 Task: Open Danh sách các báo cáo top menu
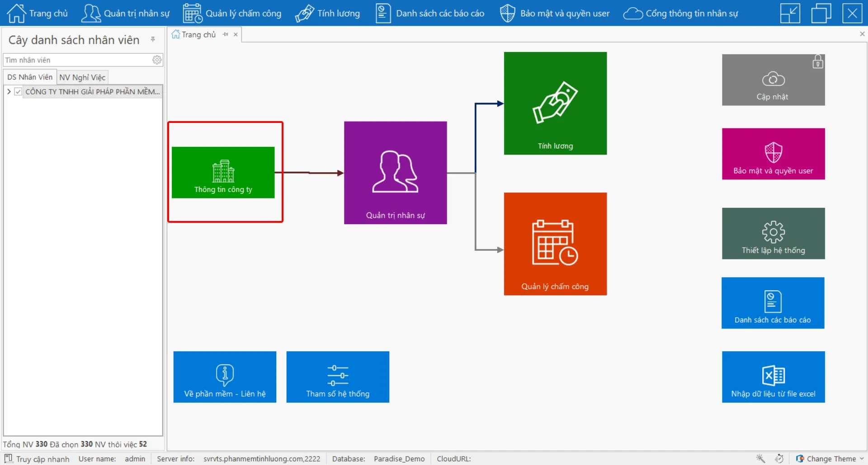[430, 13]
